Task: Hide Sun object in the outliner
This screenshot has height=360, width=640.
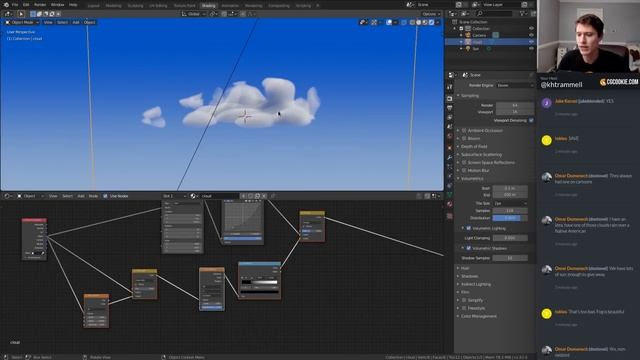Action: tap(531, 48)
